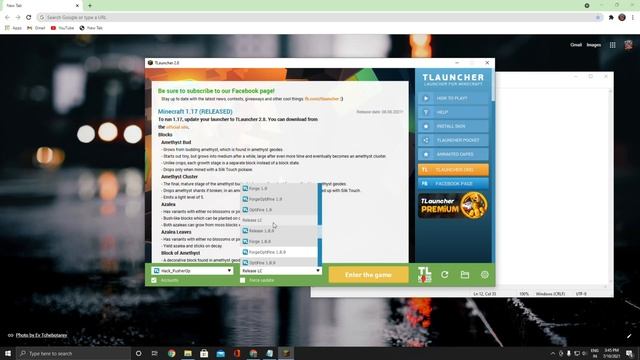This screenshot has width=640, height=360.
Task: Click customize pencil icon on new tab
Action: (629, 336)
